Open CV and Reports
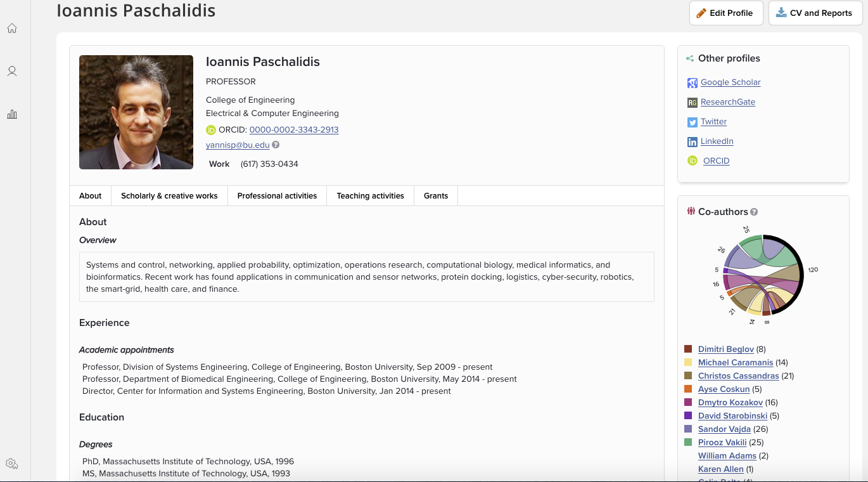This screenshot has height=482, width=868. coord(815,13)
